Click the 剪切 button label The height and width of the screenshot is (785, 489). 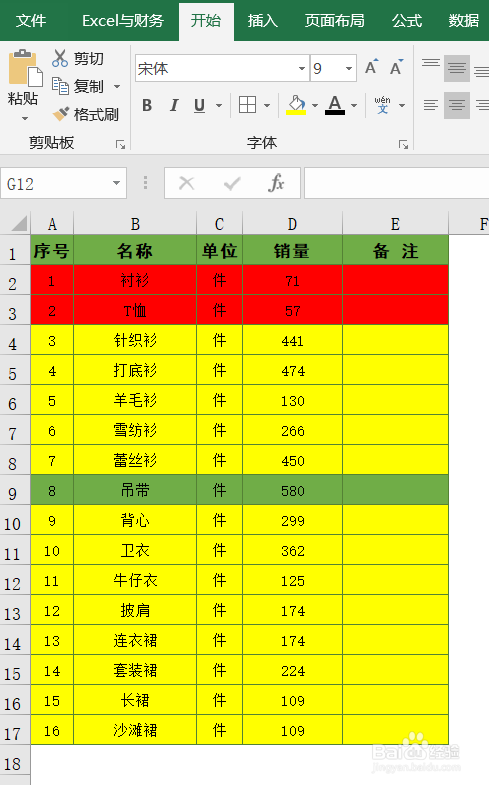tap(89, 59)
